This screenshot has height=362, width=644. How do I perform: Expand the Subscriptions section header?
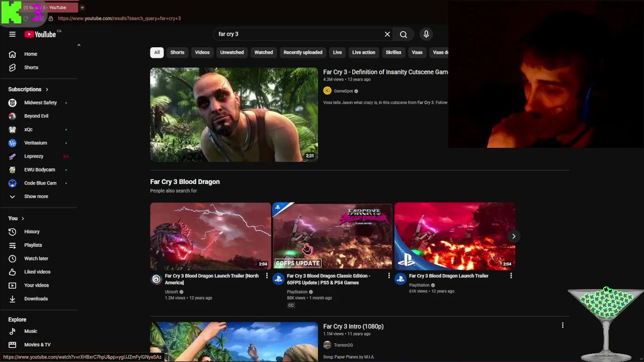(x=28, y=89)
